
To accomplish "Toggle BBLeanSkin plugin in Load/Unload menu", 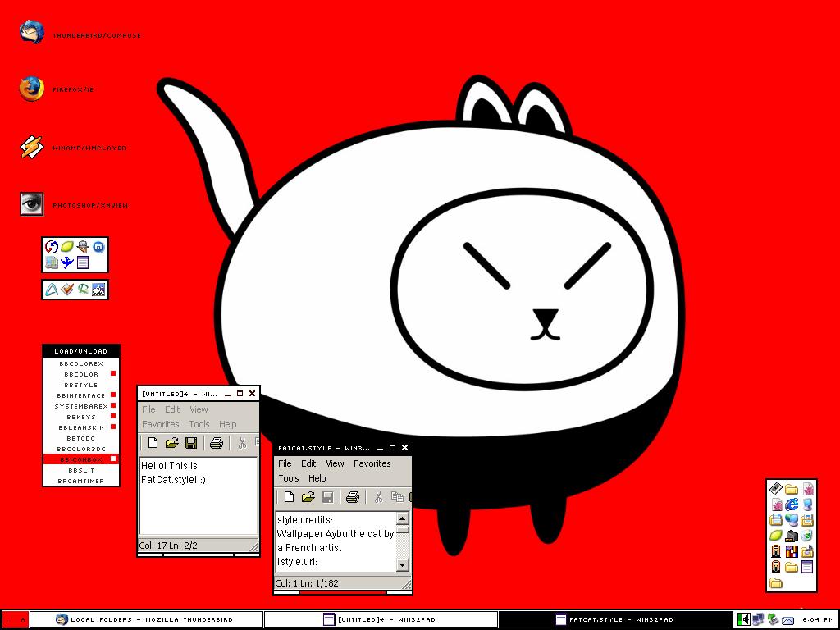I will point(81,427).
